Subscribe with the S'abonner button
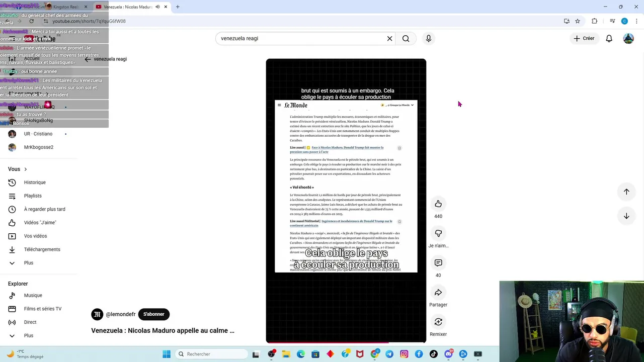Viewport: 644px width, 362px height. point(153,314)
